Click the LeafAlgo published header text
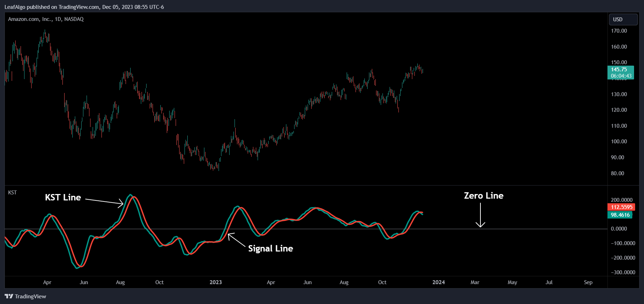This screenshot has width=644, height=304. point(84,7)
